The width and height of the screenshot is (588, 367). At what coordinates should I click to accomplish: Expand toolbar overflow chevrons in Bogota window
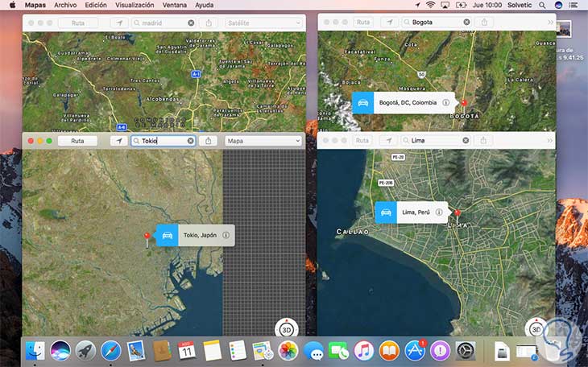point(550,23)
